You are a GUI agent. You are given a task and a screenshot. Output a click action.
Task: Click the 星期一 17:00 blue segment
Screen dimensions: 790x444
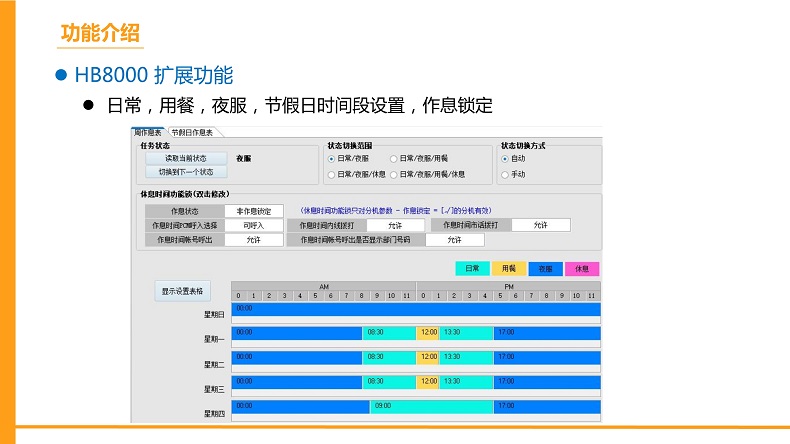(x=547, y=333)
